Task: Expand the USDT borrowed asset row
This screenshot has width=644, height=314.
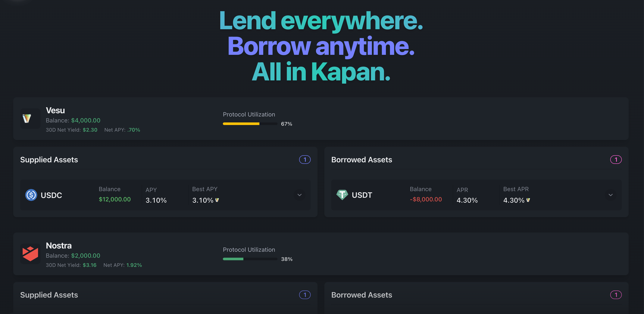Action: [x=610, y=195]
